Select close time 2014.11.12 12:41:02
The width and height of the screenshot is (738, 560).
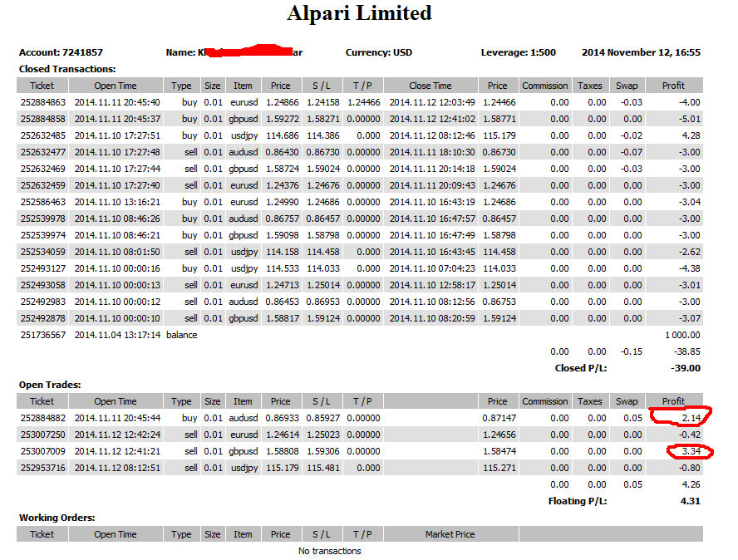pos(432,119)
